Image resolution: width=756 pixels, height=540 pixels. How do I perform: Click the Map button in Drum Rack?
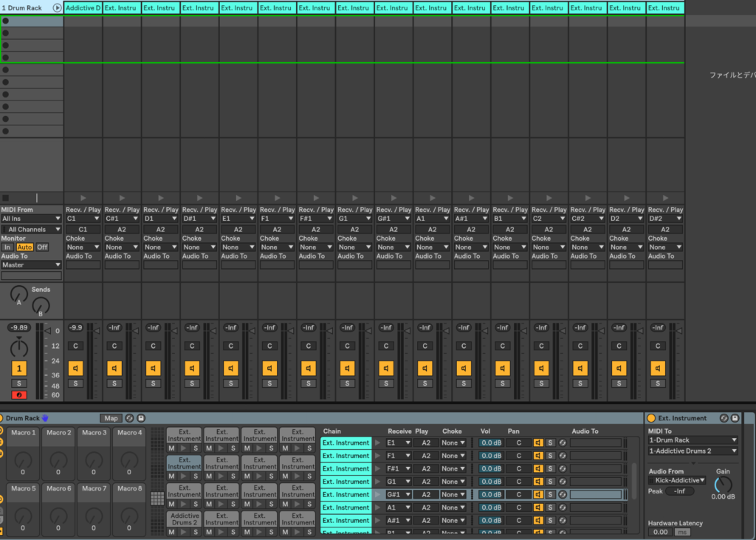click(x=111, y=418)
